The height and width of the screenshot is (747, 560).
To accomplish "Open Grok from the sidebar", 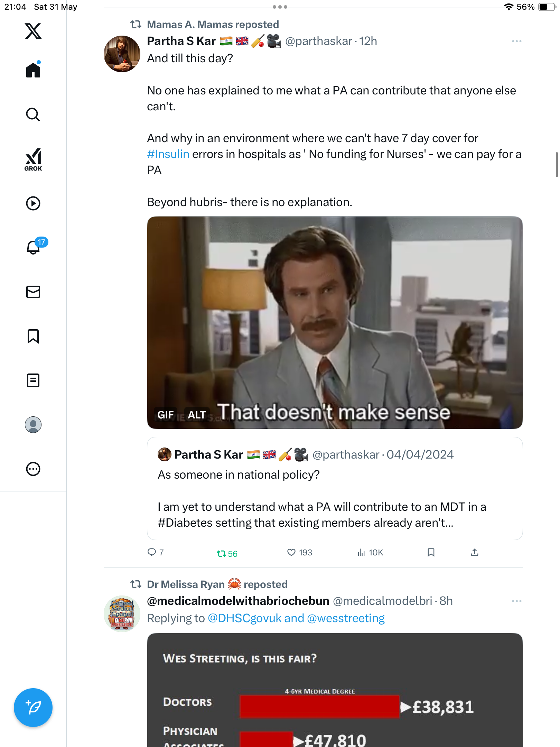I will [33, 159].
